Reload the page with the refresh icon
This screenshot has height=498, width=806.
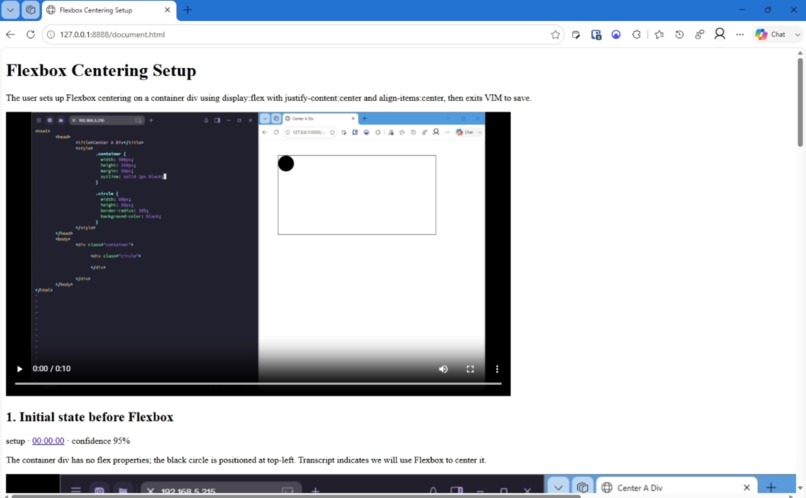coord(30,34)
